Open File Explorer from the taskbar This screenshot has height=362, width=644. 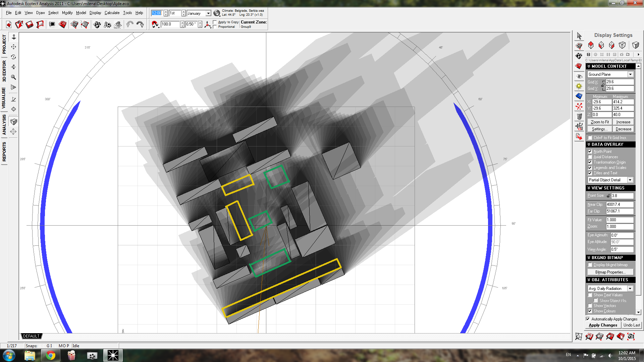30,356
